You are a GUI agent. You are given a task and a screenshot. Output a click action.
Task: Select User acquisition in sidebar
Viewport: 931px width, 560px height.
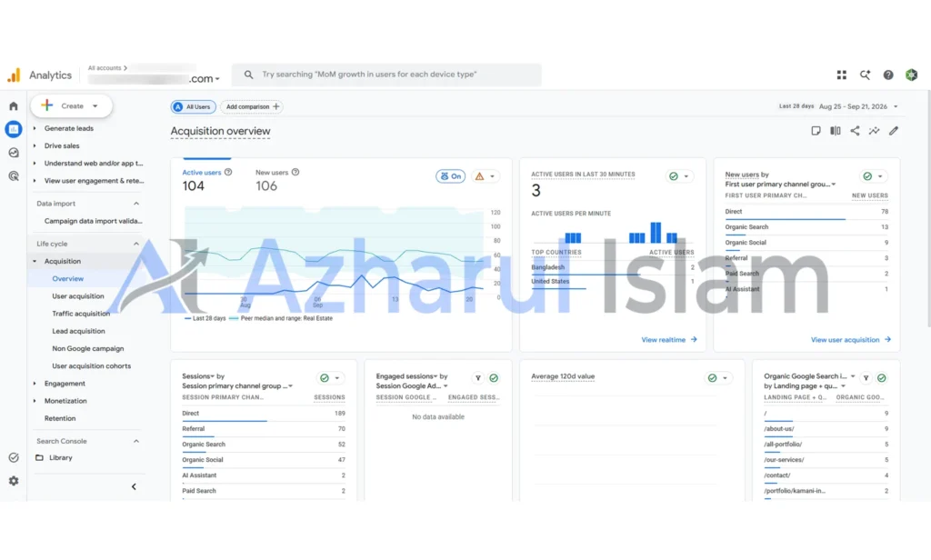[x=78, y=295]
